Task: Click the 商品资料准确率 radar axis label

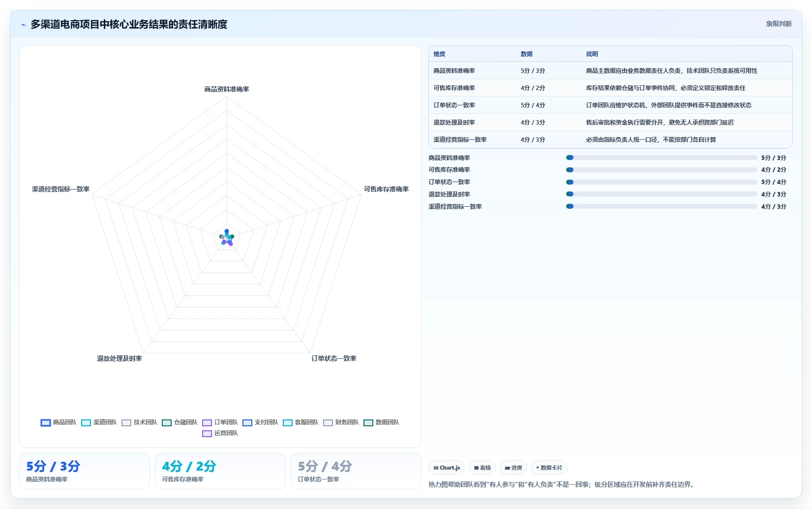Action: [227, 89]
